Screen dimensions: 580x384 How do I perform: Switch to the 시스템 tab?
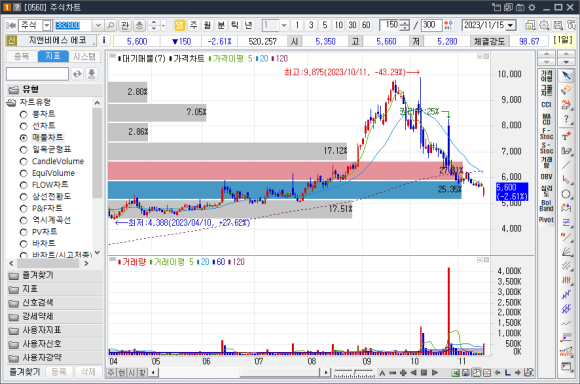[x=84, y=56]
